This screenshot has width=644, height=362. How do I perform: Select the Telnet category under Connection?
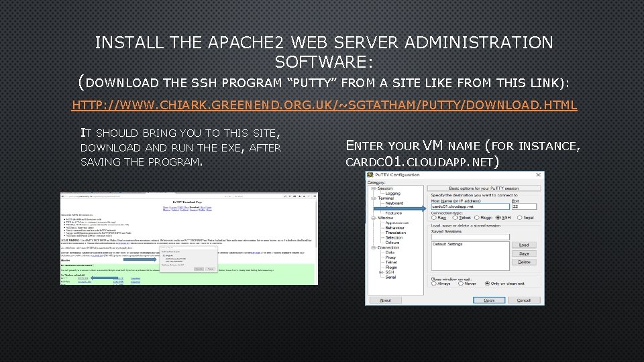click(x=391, y=262)
